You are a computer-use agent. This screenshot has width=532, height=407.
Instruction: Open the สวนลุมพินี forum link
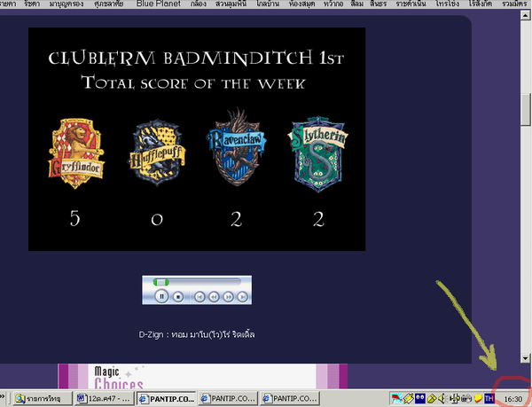tap(231, 4)
